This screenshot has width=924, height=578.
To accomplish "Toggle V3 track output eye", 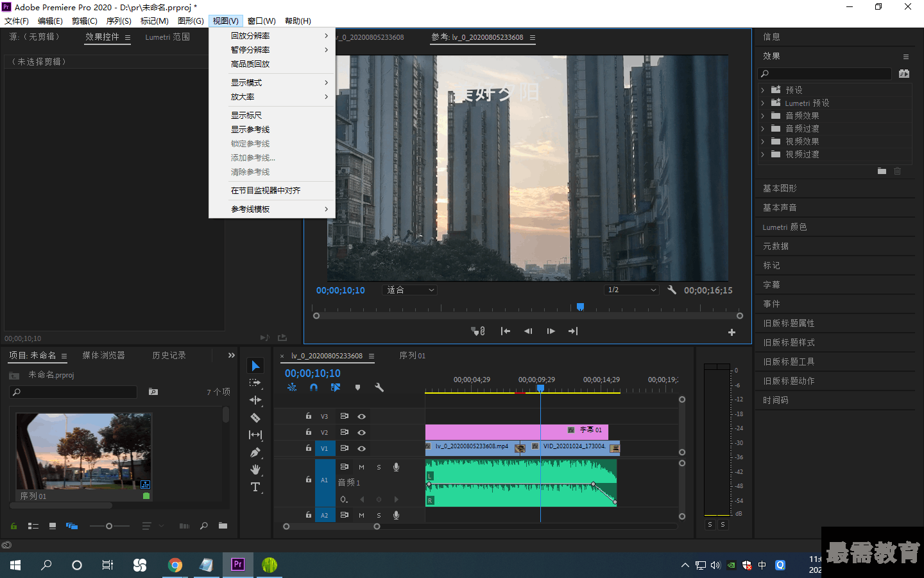I will (x=361, y=416).
